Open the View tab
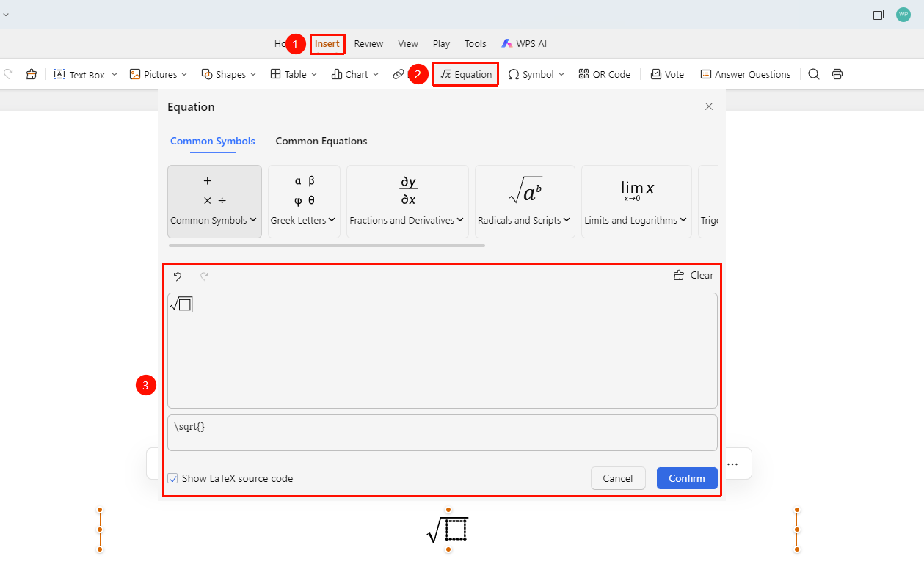 [408, 44]
